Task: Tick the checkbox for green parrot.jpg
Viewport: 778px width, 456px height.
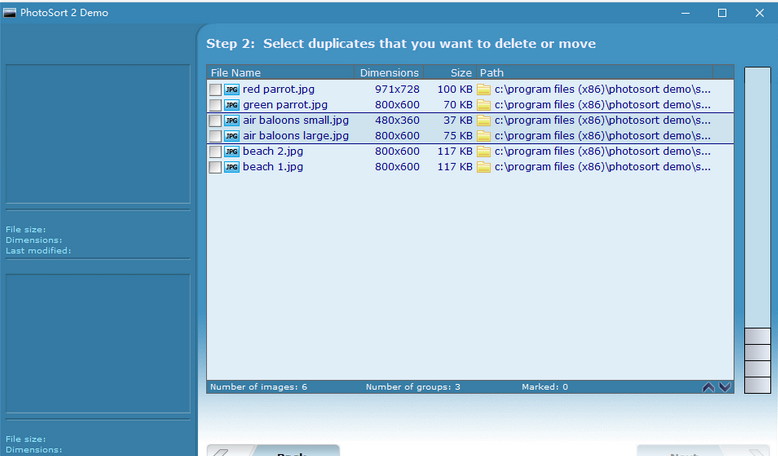Action: tap(215, 105)
